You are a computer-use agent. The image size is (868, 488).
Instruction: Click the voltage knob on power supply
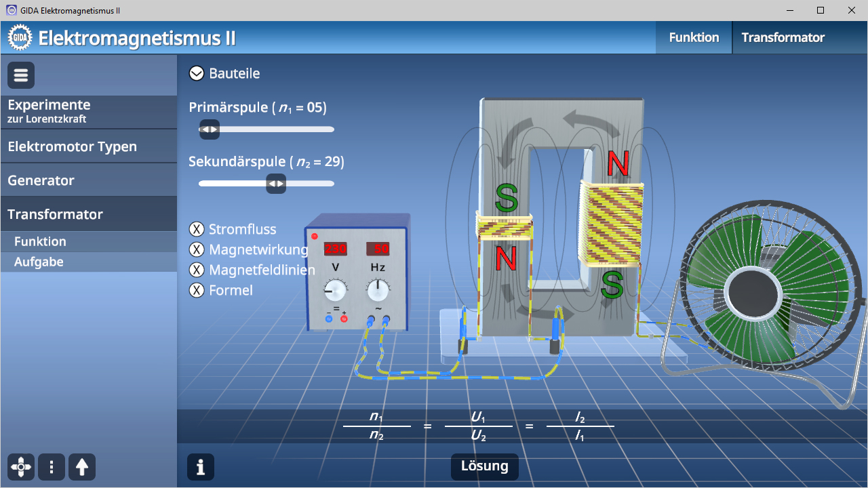(335, 291)
